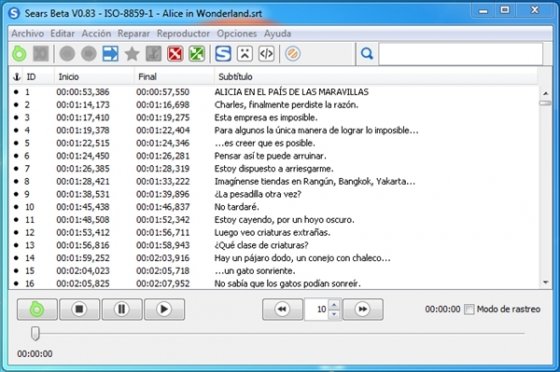The image size is (560, 372).
Task: Click the skip seconds field showing 10
Action: [x=317, y=309]
